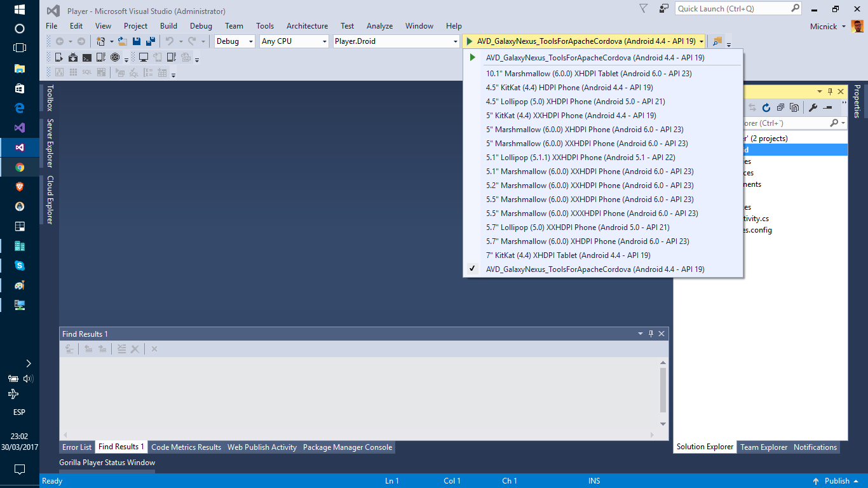This screenshot has height=488, width=868.
Task: Open Skype from the taskbar
Action: click(19, 266)
